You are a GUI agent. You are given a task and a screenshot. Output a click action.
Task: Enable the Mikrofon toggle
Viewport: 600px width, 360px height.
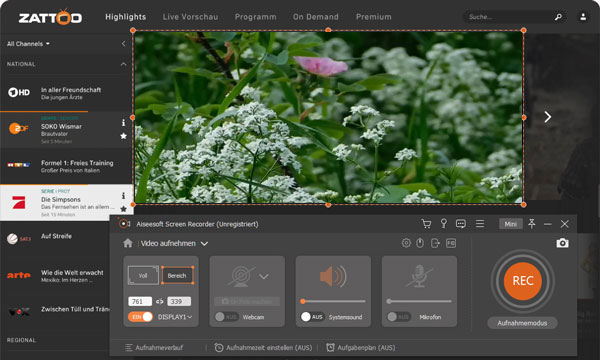point(399,317)
